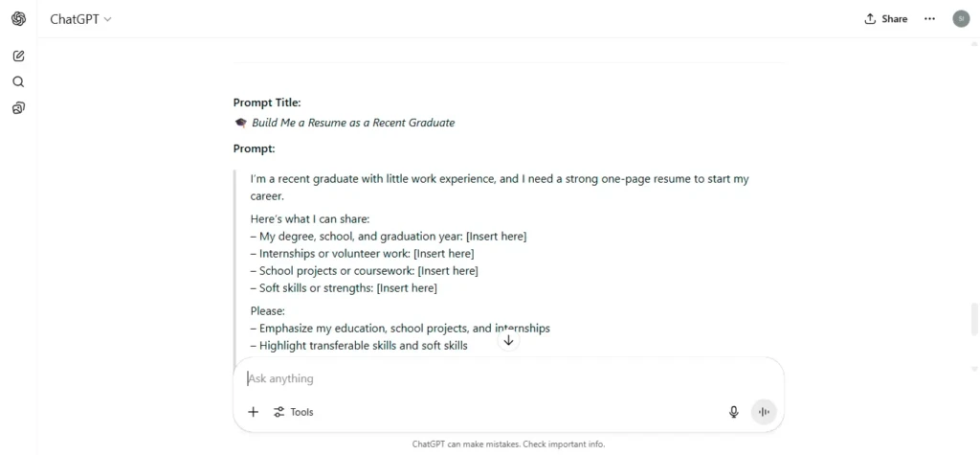Open the library images icon in sidebar
Viewport: 980px width, 455px height.
point(19,108)
